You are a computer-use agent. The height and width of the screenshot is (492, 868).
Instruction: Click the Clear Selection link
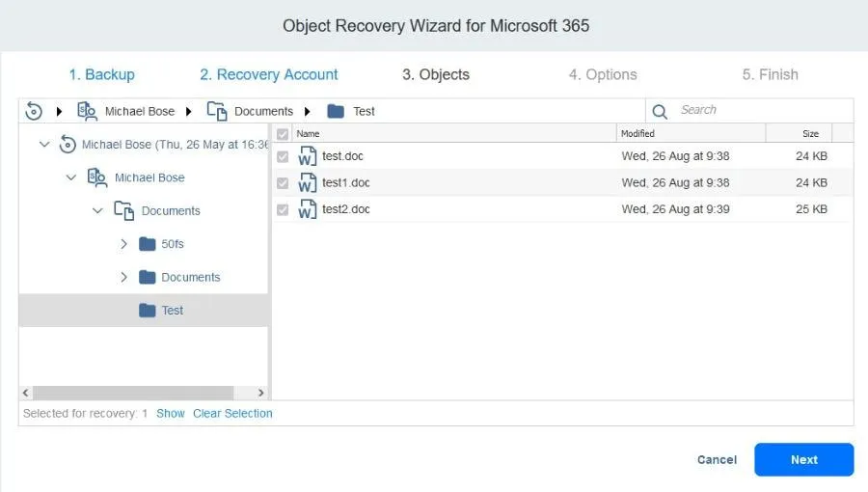[x=232, y=413]
